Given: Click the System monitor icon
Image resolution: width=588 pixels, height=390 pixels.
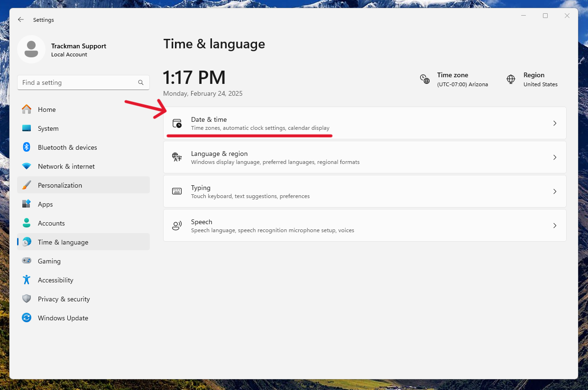Looking at the screenshot, I should 27,128.
